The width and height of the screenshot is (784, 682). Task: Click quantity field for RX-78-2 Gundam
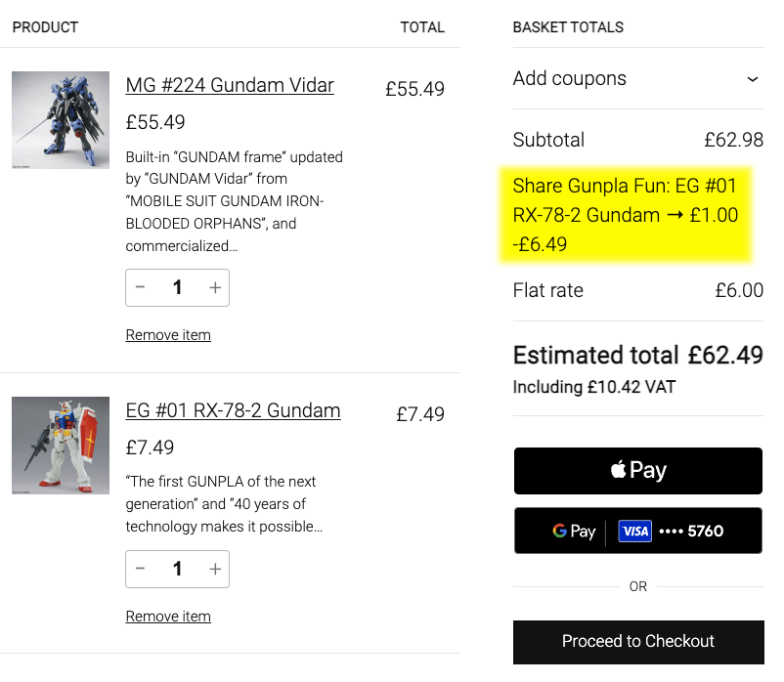click(x=177, y=569)
